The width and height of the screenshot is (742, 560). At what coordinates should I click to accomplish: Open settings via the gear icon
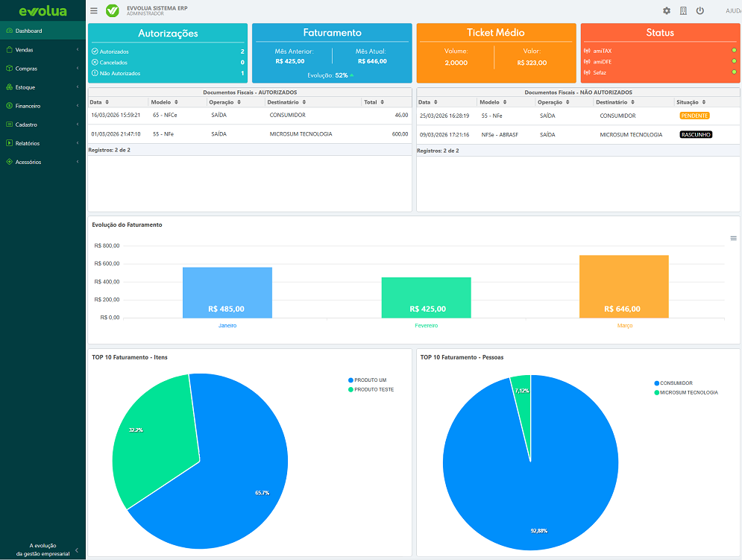[x=667, y=11]
